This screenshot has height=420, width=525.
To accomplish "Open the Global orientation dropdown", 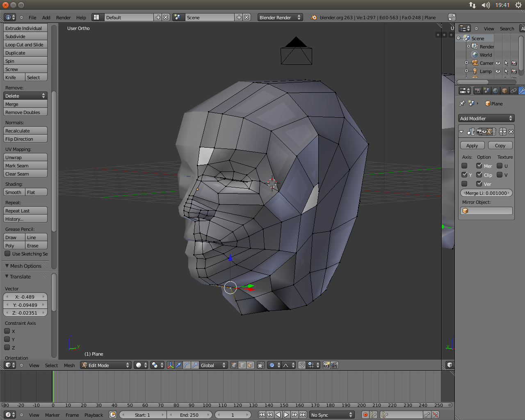I will pyautogui.click(x=213, y=365).
